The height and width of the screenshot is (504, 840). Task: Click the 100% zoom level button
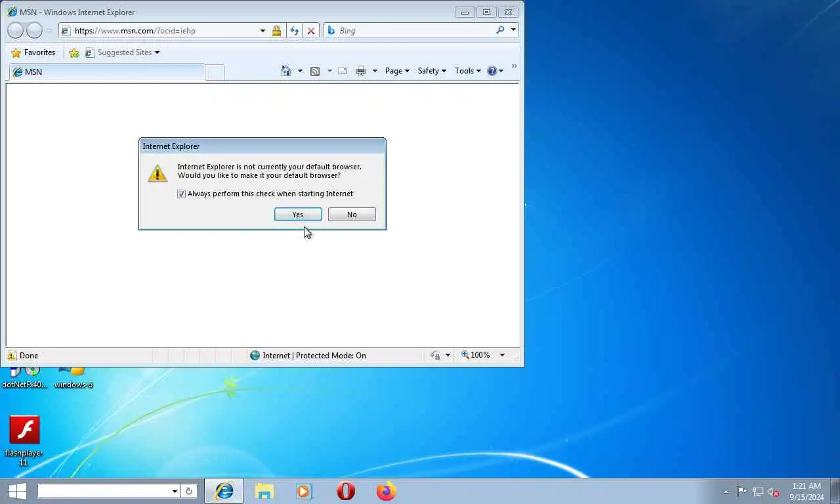[x=476, y=355]
